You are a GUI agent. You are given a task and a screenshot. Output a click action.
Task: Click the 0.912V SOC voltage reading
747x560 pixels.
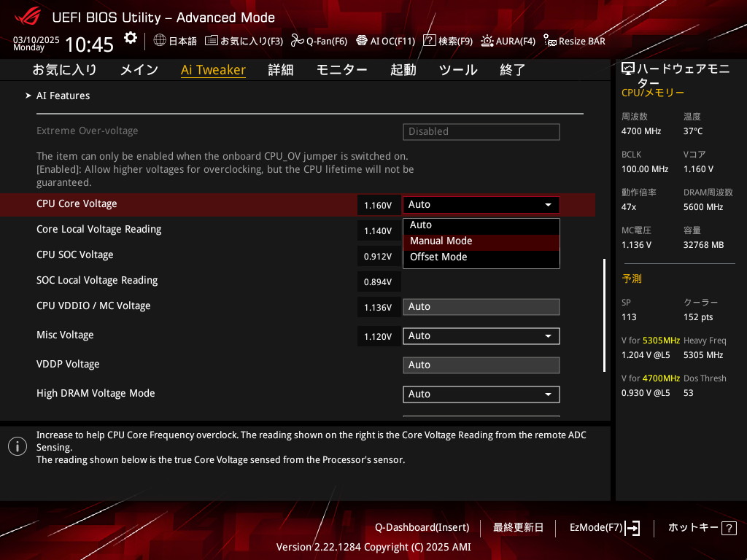(379, 257)
